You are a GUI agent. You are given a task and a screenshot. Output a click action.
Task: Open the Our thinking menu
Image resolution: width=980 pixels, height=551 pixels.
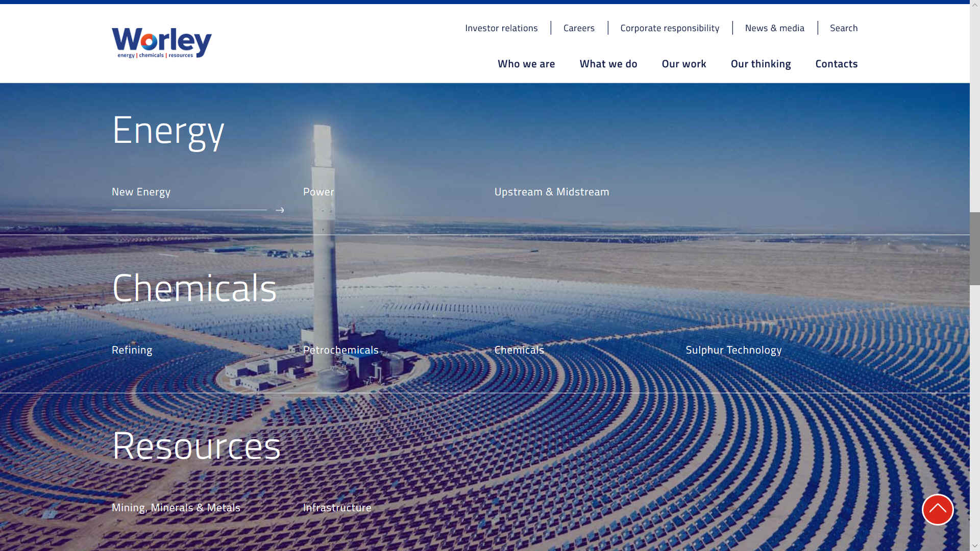tap(761, 64)
